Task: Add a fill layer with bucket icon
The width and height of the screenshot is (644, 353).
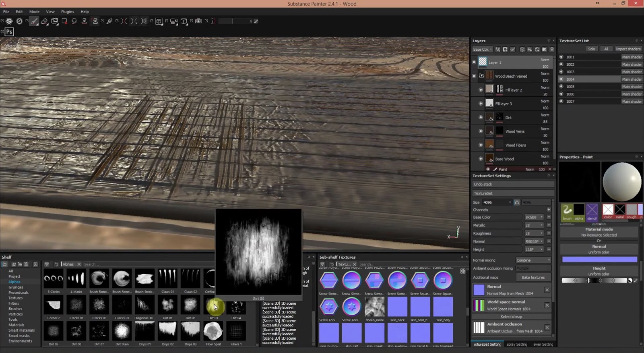Action: (530, 50)
